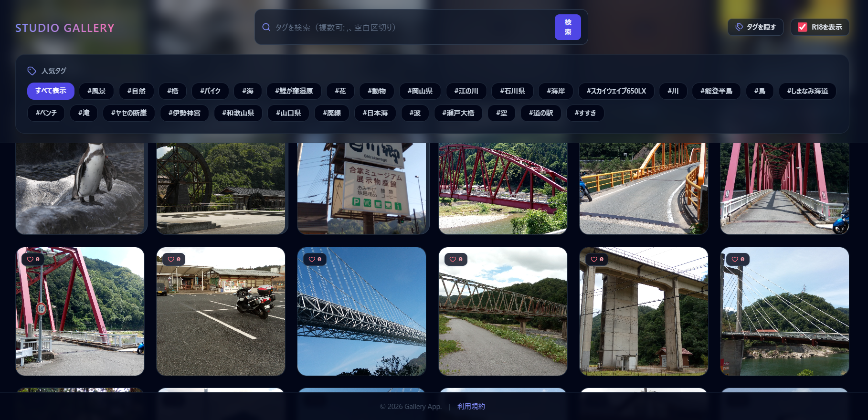868x420 pixels.
Task: Open the water wheel photo thumbnail
Action: [x=221, y=189]
